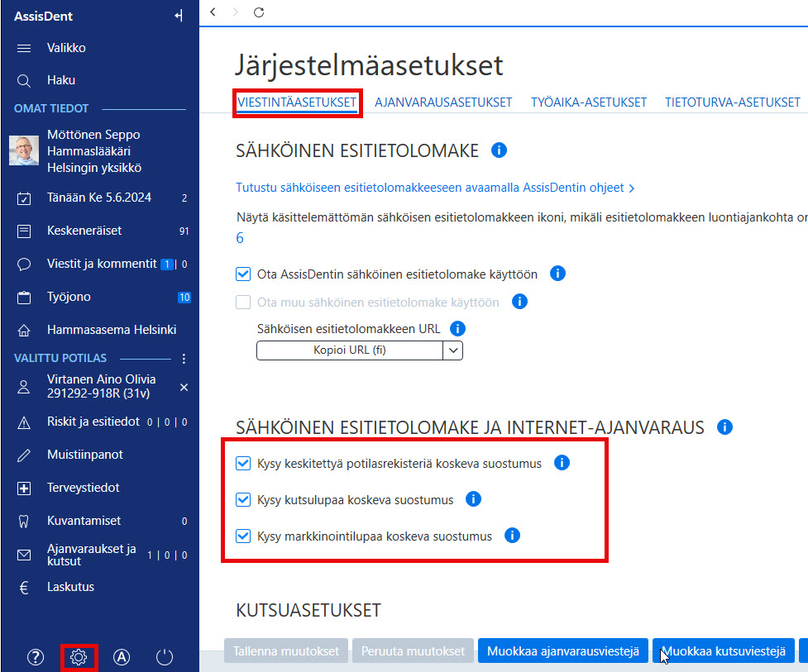Close selected patient Virtanen Aino Olivia

coord(184,387)
